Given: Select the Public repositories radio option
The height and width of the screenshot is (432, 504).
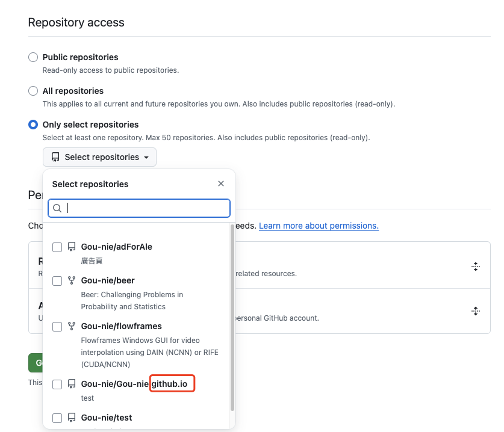Looking at the screenshot, I should click(33, 57).
